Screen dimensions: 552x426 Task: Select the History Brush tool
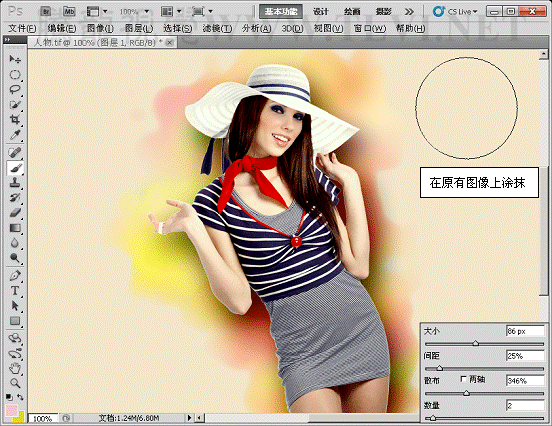[x=15, y=198]
